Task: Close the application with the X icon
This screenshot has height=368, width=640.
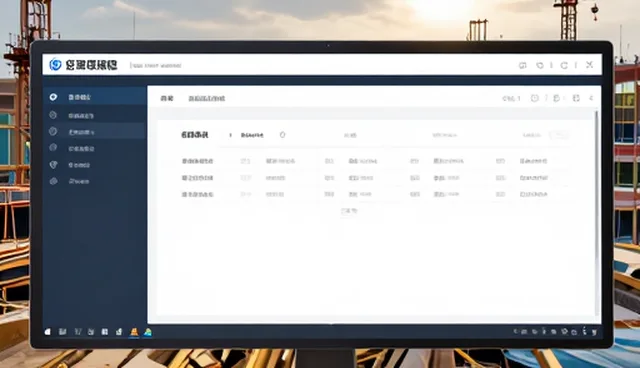Action: click(589, 65)
